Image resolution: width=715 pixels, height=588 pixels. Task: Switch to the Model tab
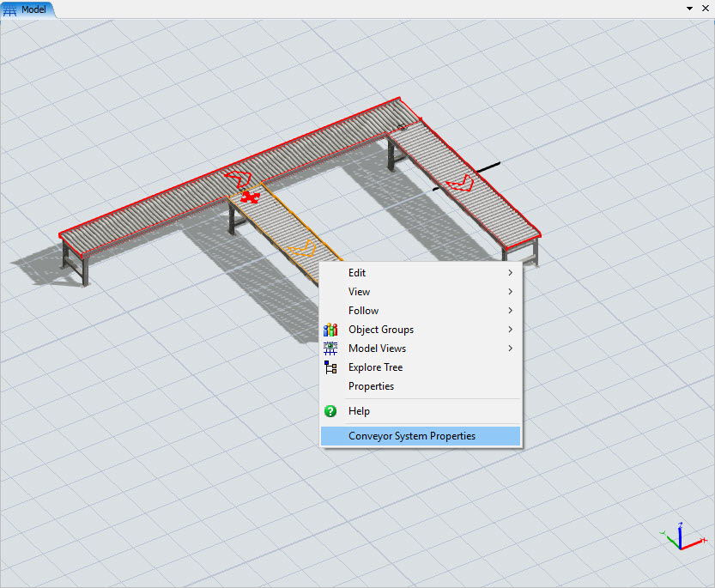click(27, 9)
